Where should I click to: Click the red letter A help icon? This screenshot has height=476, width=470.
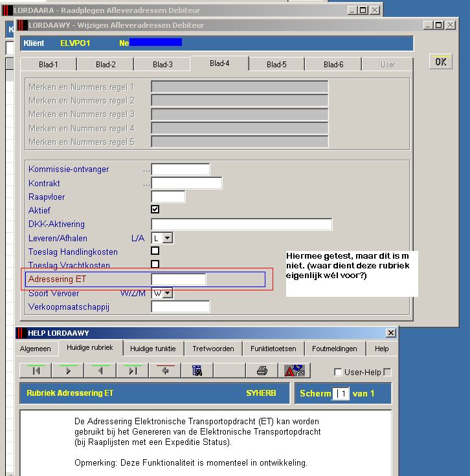coord(294,371)
